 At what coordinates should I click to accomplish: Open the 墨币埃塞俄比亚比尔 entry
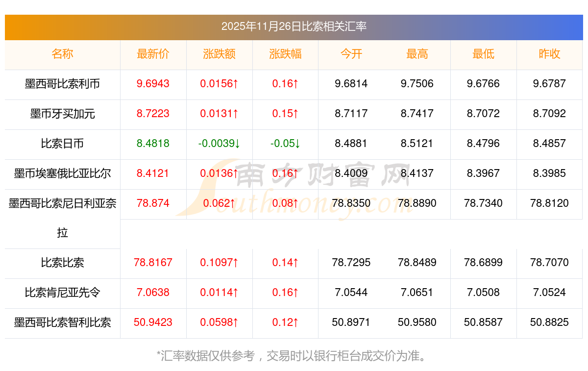(62, 173)
